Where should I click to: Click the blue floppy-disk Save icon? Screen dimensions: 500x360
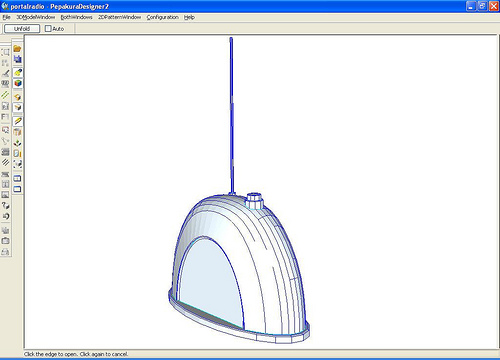(x=17, y=59)
